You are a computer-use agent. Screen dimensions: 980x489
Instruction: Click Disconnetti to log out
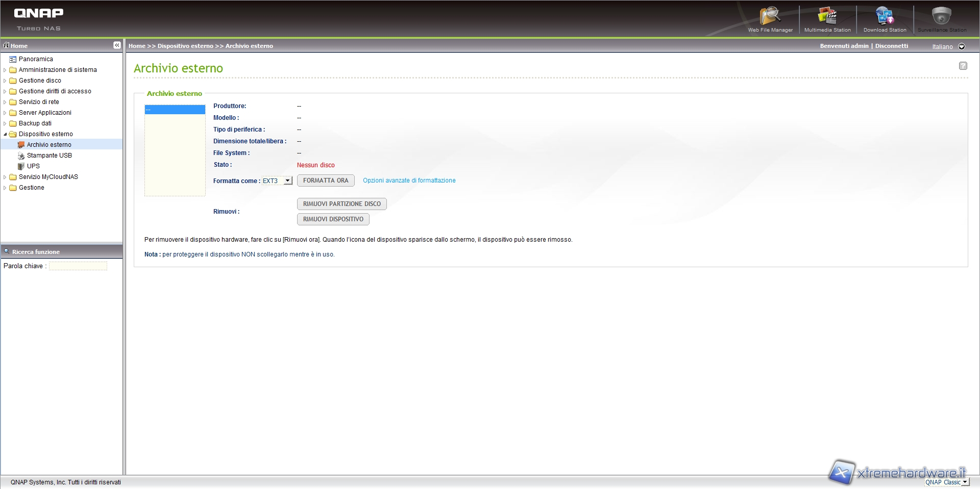point(891,46)
